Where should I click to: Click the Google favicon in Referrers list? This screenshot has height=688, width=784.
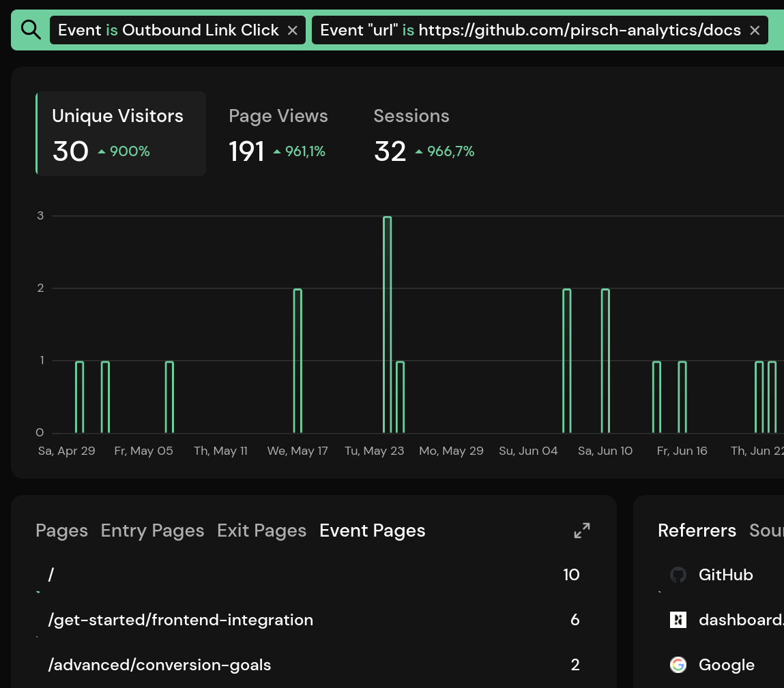[678, 665]
